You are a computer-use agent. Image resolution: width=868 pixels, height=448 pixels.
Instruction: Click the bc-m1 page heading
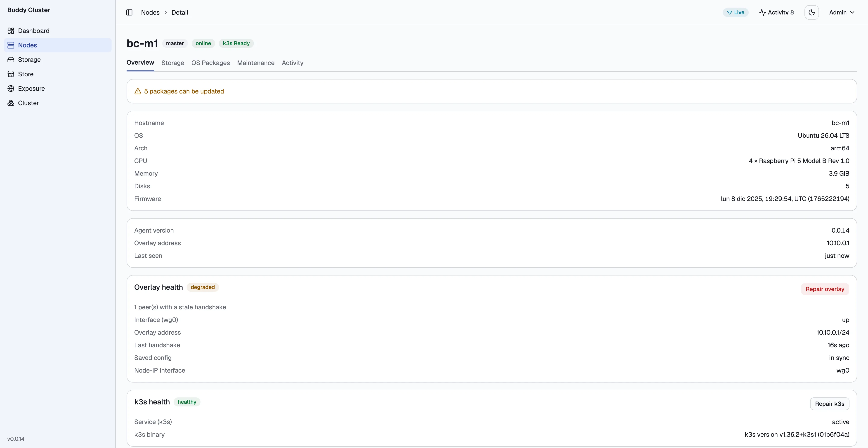point(142,43)
